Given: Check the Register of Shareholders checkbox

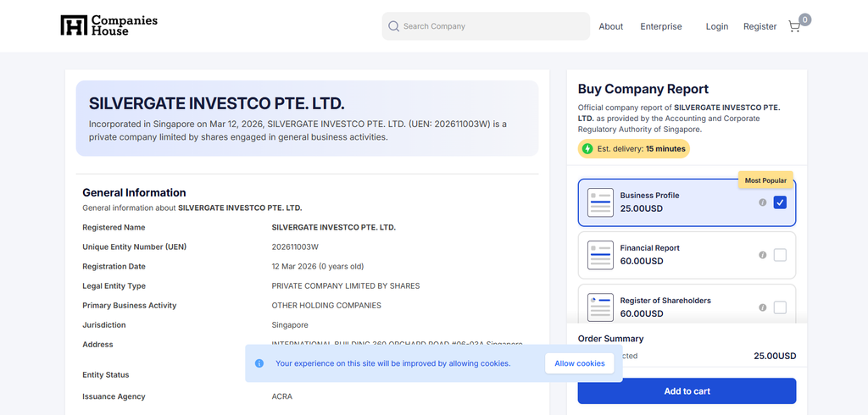Looking at the screenshot, I should pos(780,307).
